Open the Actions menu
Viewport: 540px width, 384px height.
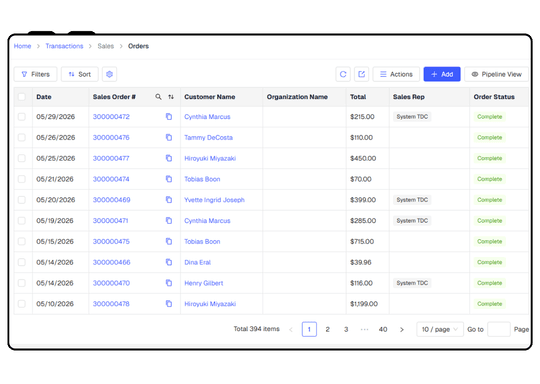pyautogui.click(x=396, y=74)
